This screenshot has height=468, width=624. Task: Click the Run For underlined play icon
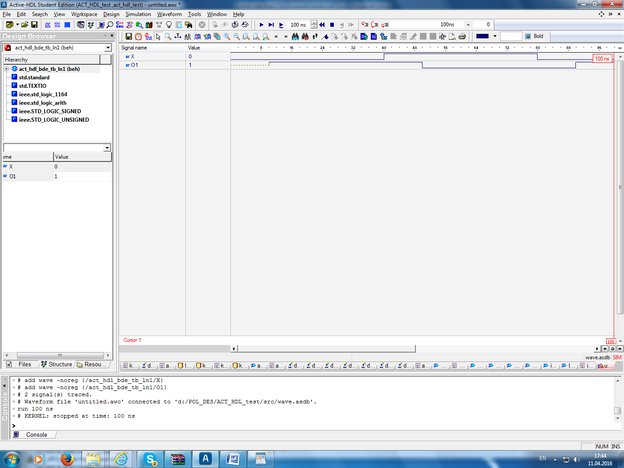click(281, 25)
